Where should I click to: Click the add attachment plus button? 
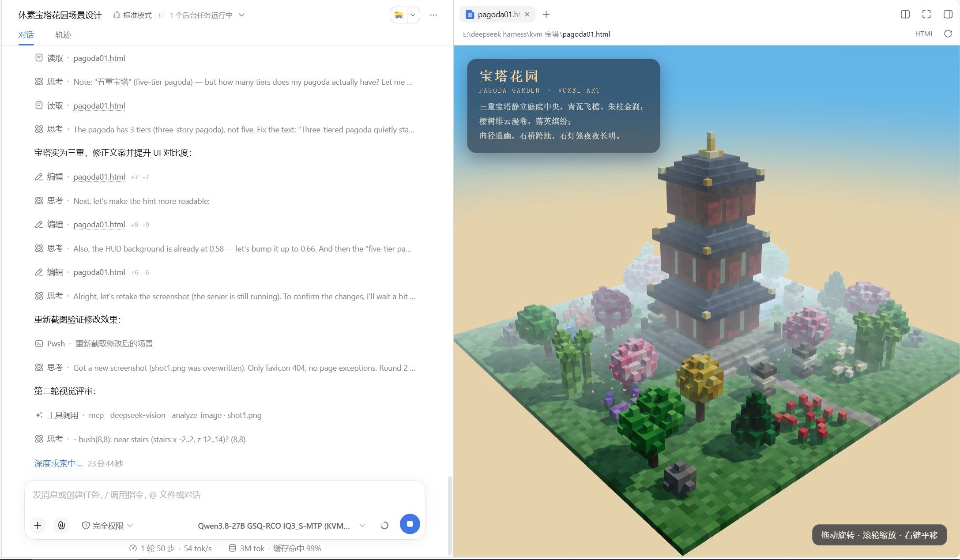click(x=38, y=525)
